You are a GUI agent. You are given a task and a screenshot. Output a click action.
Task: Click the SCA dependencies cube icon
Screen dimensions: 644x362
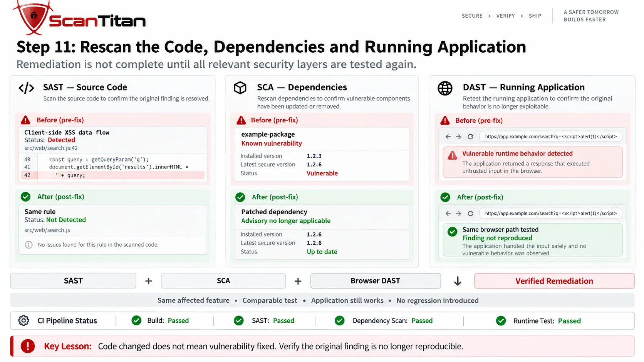coord(240,88)
